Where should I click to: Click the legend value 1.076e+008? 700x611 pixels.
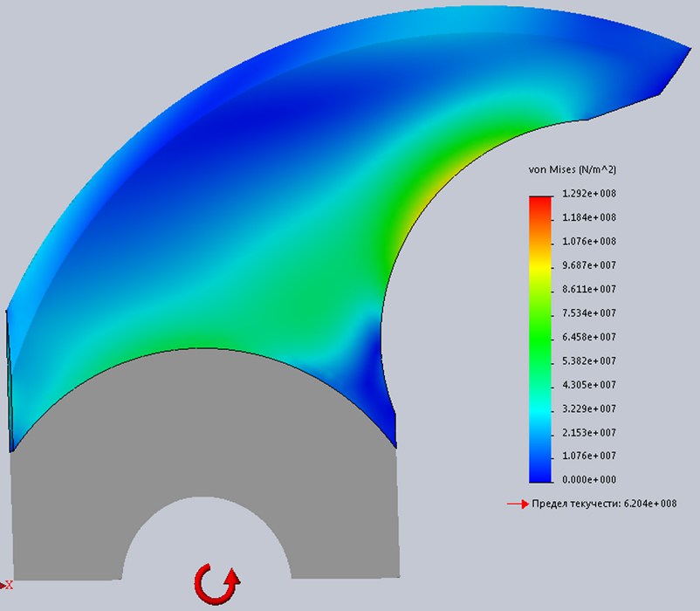589,242
